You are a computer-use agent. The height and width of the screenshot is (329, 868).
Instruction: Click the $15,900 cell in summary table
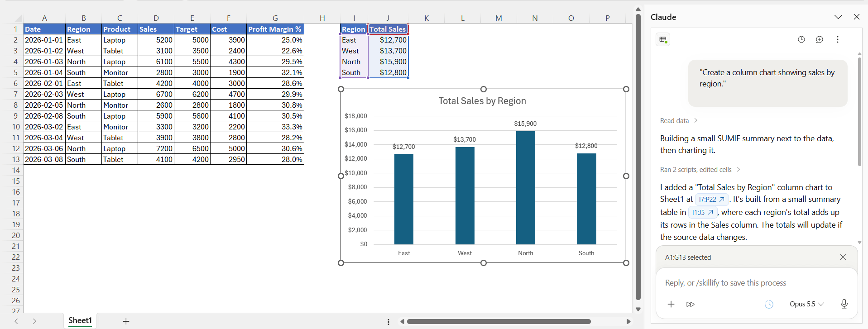click(388, 62)
